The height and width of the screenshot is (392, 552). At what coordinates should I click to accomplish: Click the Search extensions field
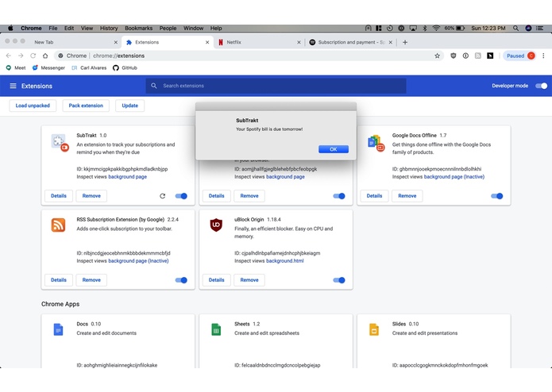(276, 86)
